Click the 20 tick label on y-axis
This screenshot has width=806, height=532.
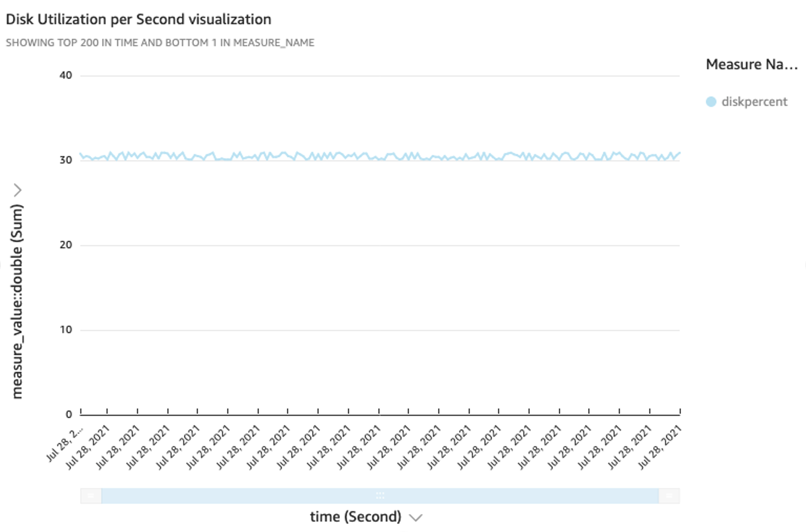pos(66,245)
